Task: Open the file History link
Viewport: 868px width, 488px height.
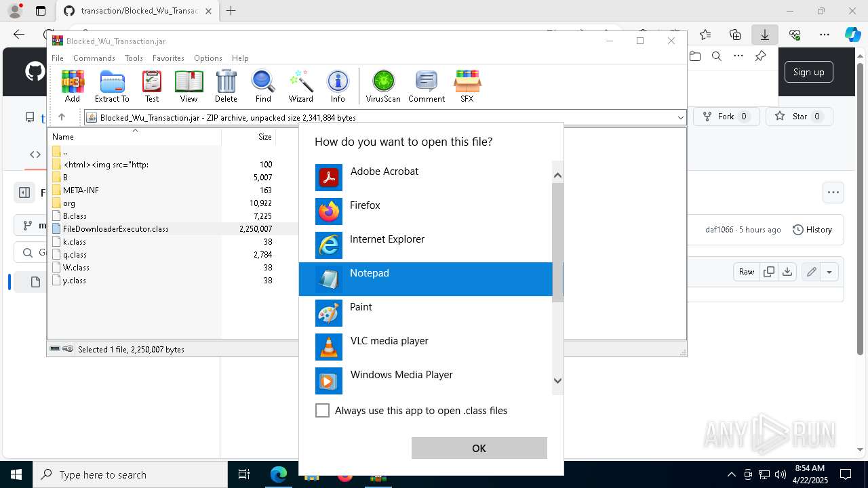Action: click(812, 230)
